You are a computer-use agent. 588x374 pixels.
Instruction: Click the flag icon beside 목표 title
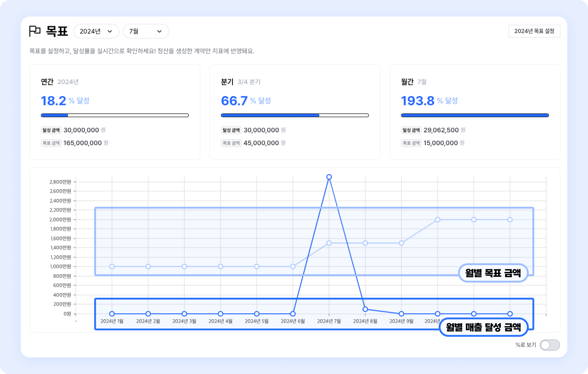coord(35,31)
